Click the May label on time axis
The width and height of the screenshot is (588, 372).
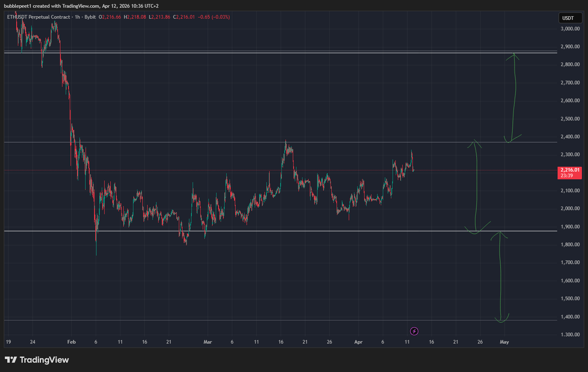point(505,342)
